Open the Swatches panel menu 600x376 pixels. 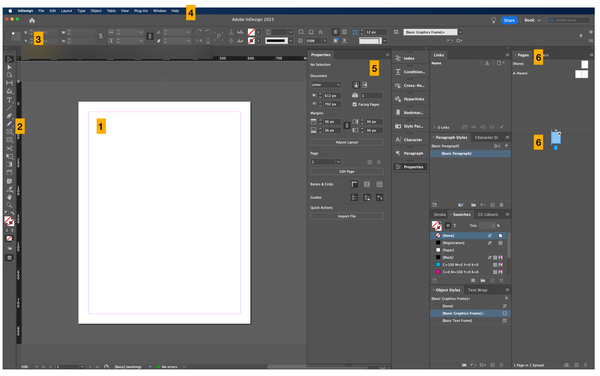[x=507, y=215]
